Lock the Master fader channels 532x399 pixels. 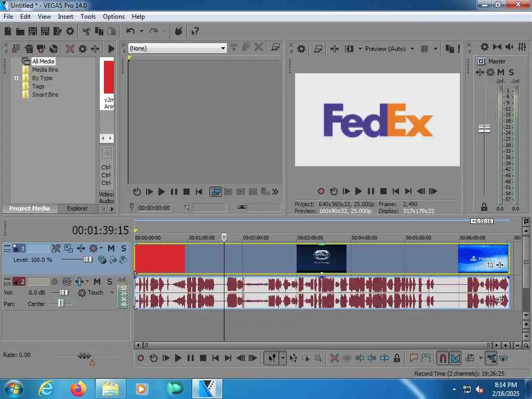pyautogui.click(x=484, y=207)
